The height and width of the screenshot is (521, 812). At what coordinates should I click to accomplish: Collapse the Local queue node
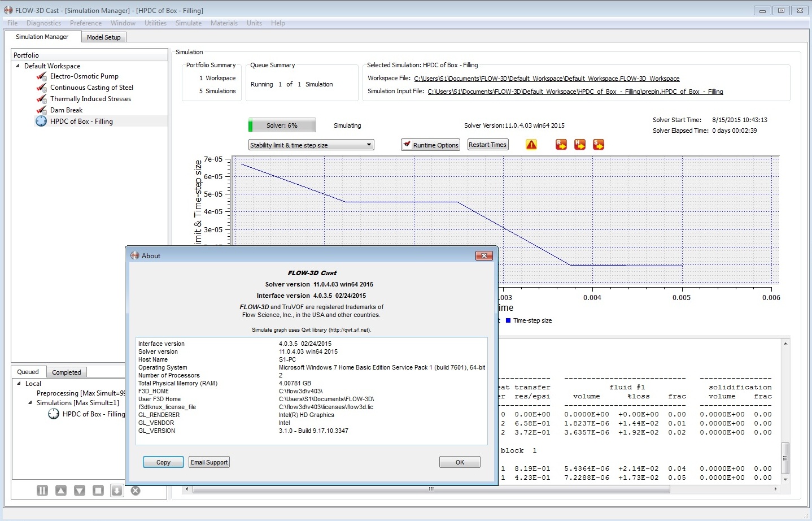[19, 383]
